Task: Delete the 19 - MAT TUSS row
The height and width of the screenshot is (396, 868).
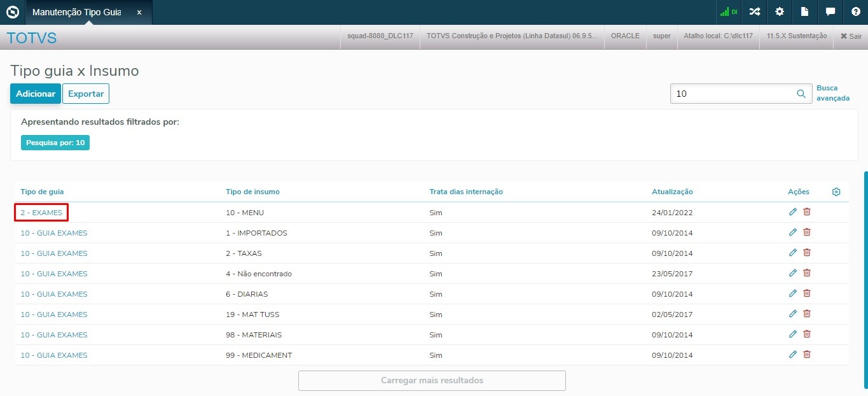Action: coord(807,314)
